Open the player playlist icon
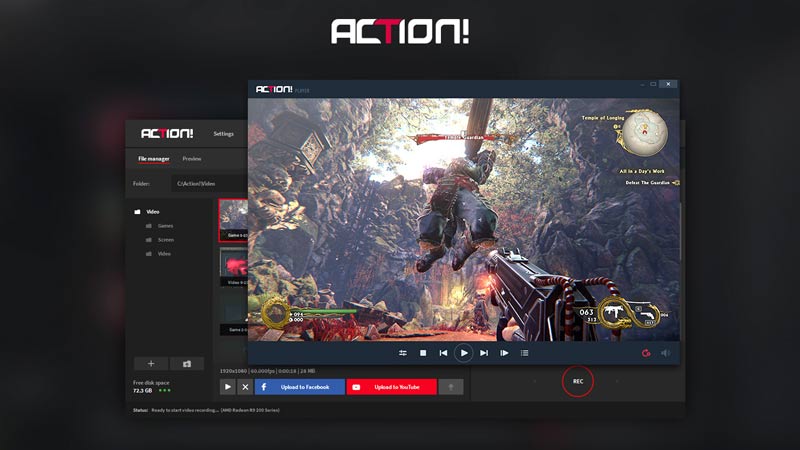The height and width of the screenshot is (450, 800). (x=525, y=353)
